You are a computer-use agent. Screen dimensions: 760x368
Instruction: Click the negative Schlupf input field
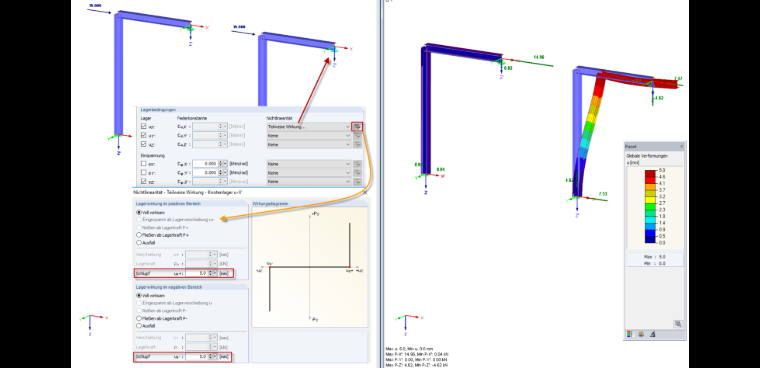(x=196, y=357)
